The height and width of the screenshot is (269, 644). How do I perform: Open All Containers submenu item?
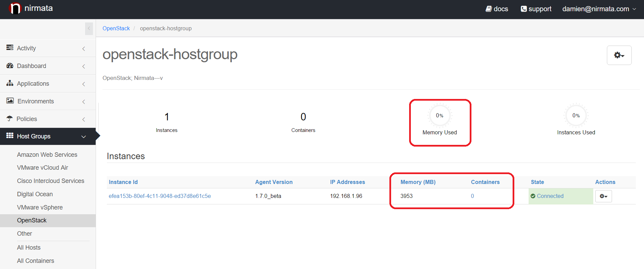35,261
